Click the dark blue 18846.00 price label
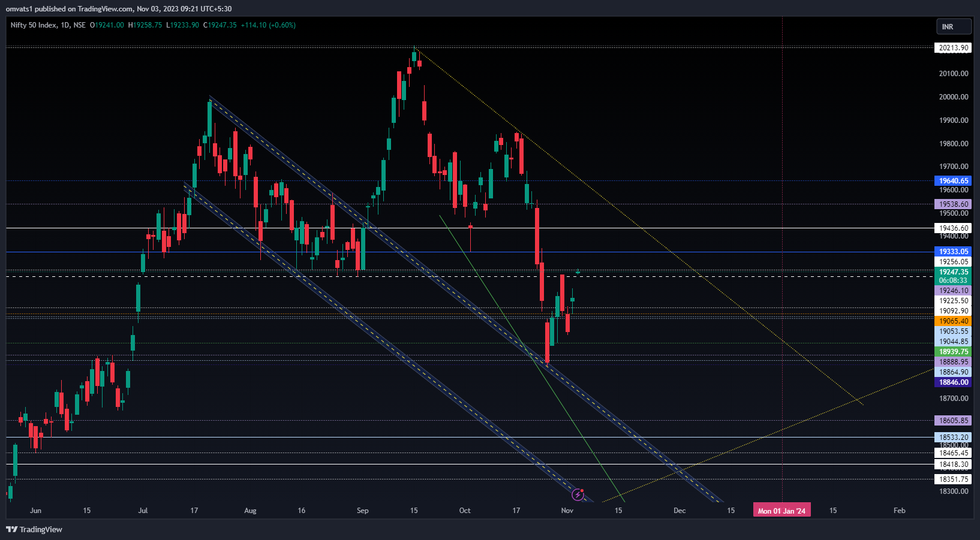This screenshot has height=540, width=980. 953,382
